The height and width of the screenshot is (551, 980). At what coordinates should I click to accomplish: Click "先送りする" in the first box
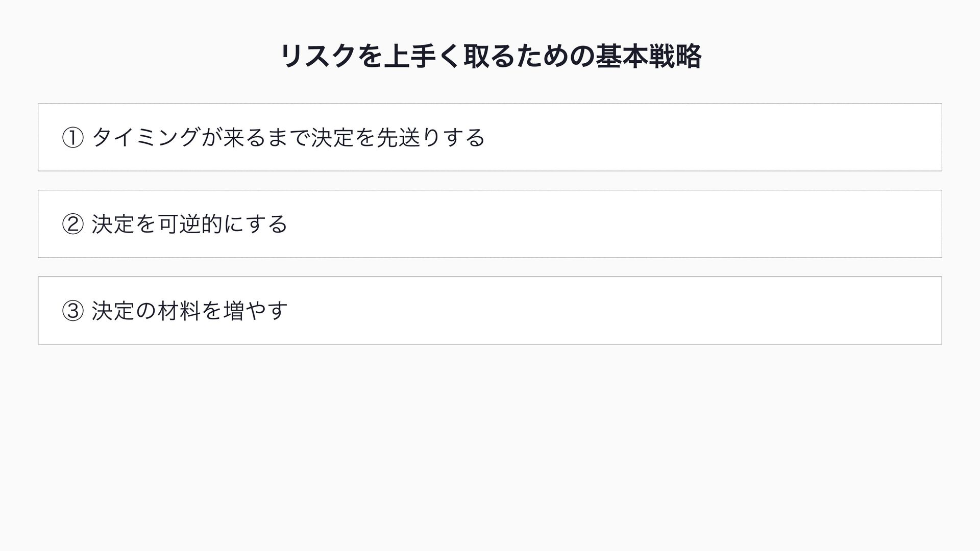pyautogui.click(x=430, y=138)
